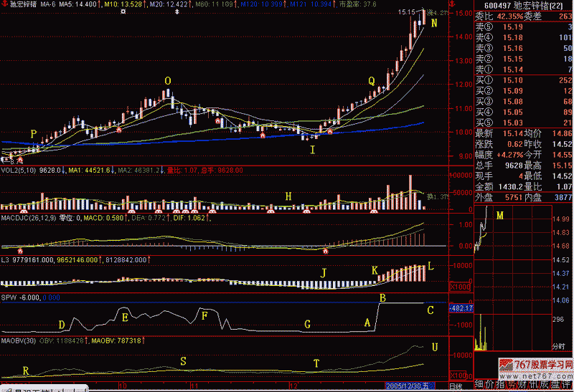
Task: Click the SPW indicator label
Action: click(9, 296)
